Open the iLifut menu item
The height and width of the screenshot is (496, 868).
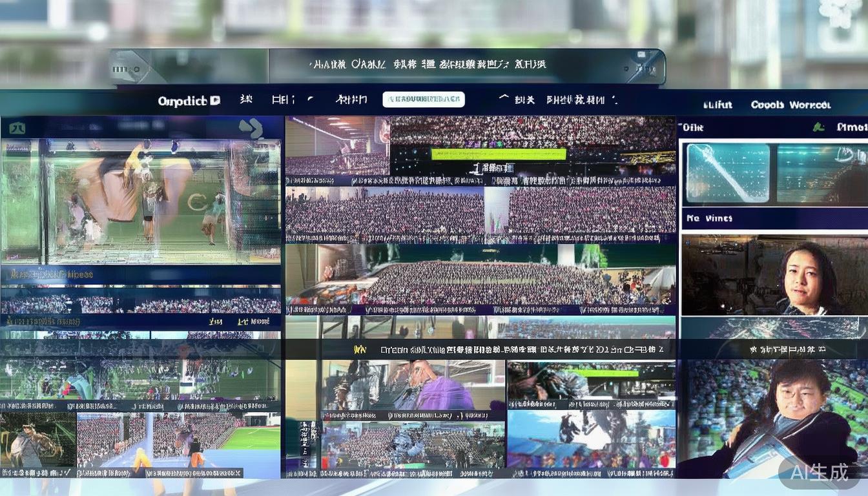[717, 105]
